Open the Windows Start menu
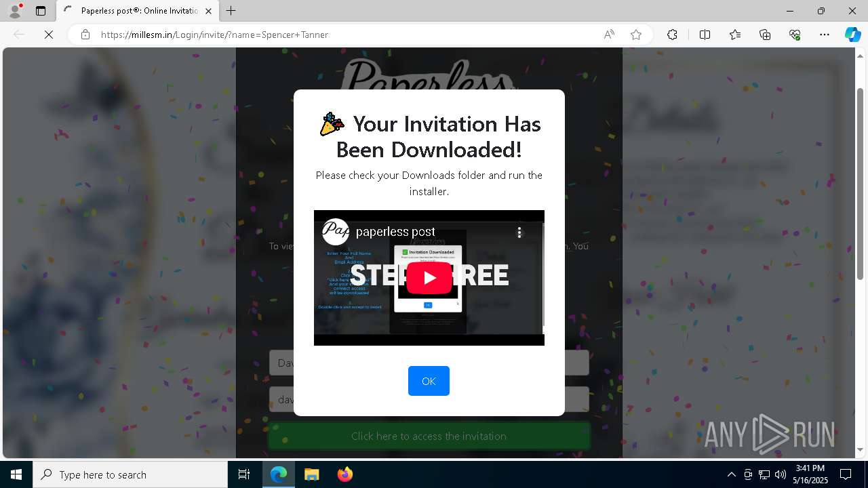Image resolution: width=868 pixels, height=488 pixels. point(16,474)
